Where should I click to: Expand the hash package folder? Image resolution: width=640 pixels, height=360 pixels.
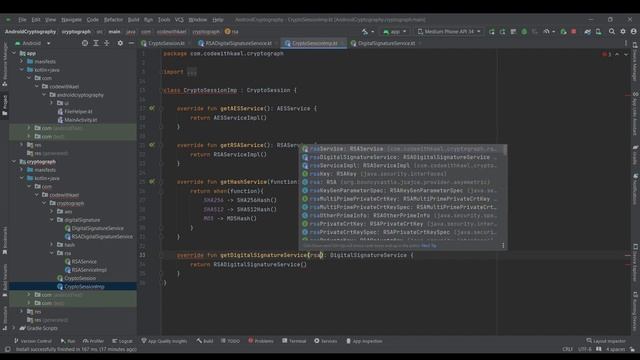click(52, 244)
